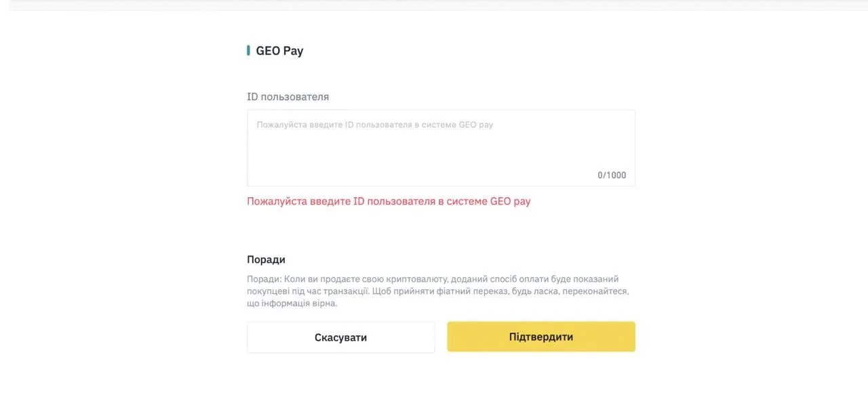Click the teal accent bar beside GEO Pay
This screenshot has width=868, height=401.
coord(248,51)
